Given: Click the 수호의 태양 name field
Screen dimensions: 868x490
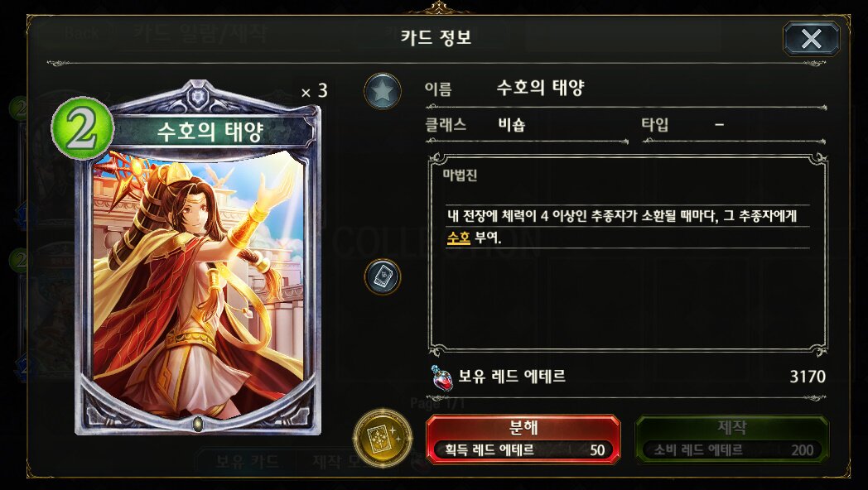Looking at the screenshot, I should pyautogui.click(x=540, y=88).
